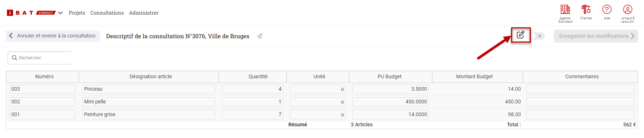
Task: Open the Aide help icon
Action: [x=607, y=9]
